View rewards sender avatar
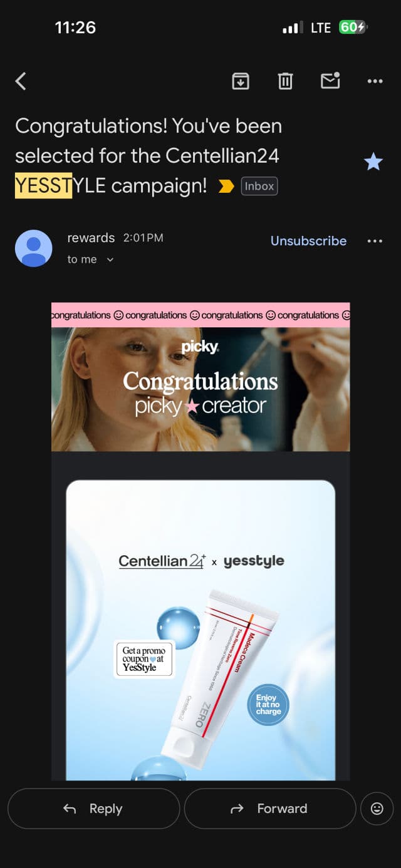This screenshot has height=868, width=401. [34, 248]
